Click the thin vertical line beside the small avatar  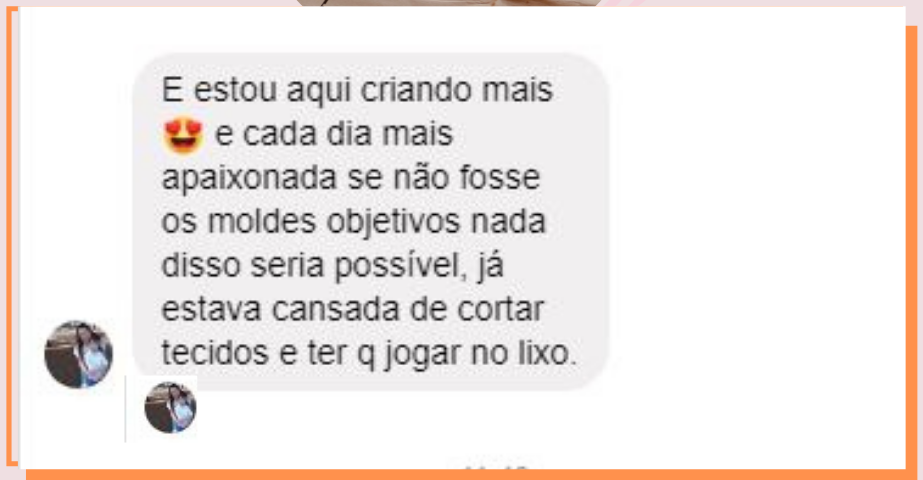(x=125, y=408)
